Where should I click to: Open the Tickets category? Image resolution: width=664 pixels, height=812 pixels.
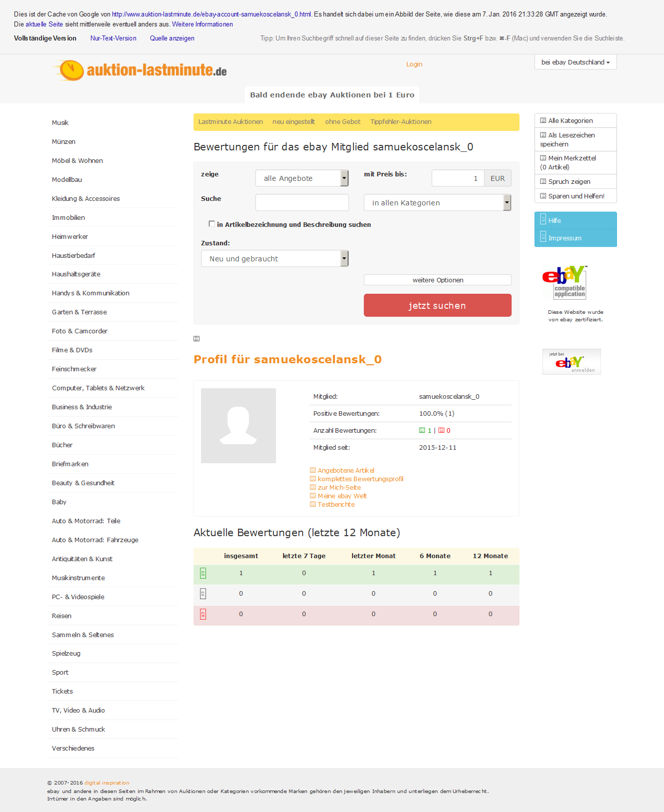(62, 691)
